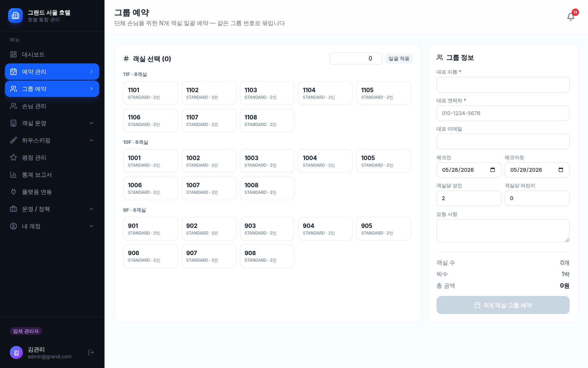Click the admin@grand.com email text
588x368 pixels.
pos(50,357)
